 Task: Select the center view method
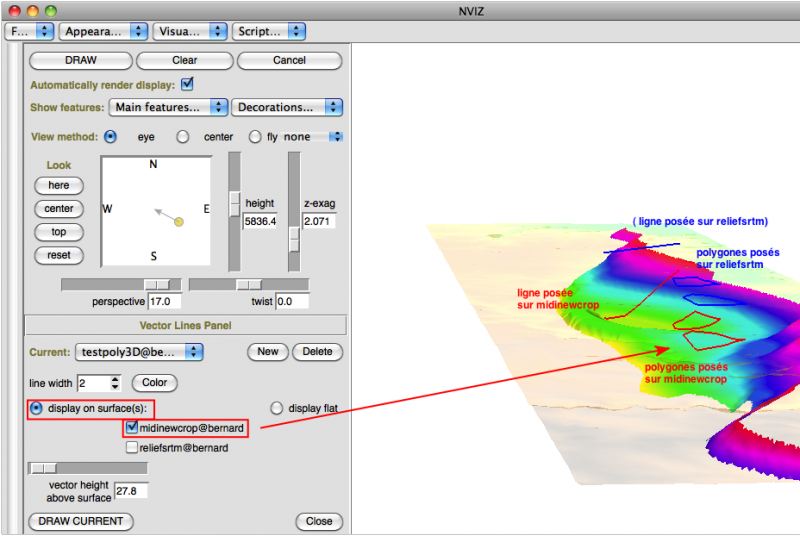183,137
